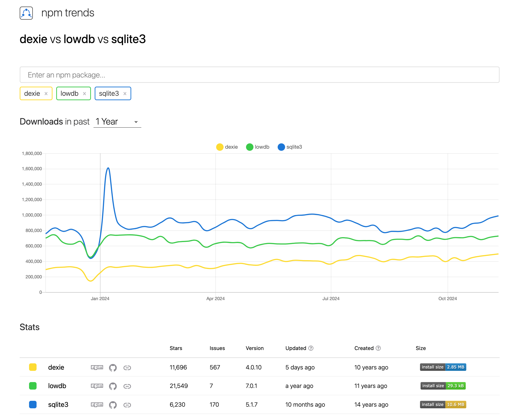The height and width of the screenshot is (420, 509).
Task: Open sqlite3 homepage link icon
Action: [x=127, y=405]
